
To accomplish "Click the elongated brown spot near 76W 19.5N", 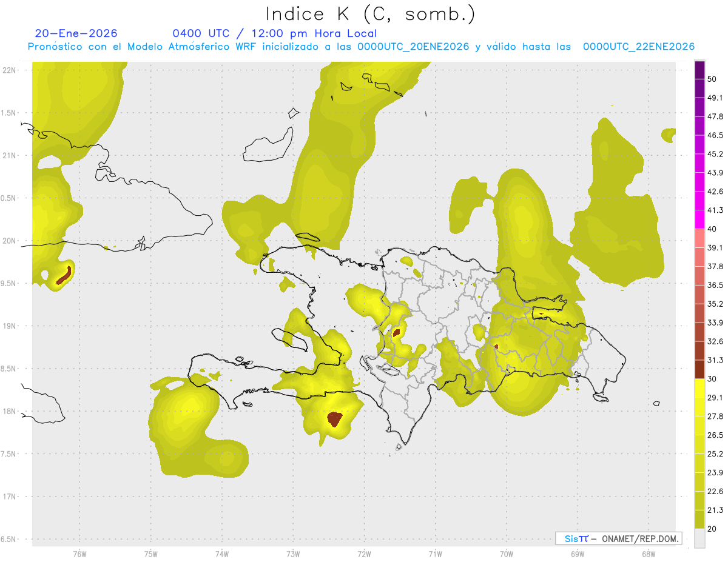I will coord(64,275).
